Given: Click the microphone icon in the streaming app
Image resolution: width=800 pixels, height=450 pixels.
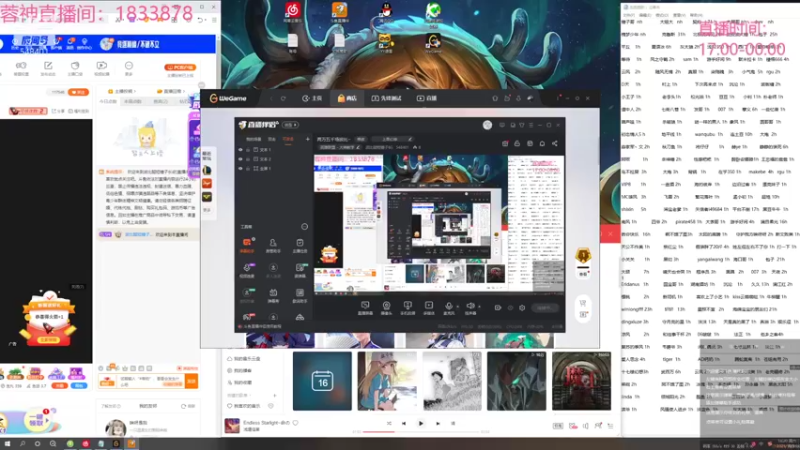Looking at the screenshot, I should [448, 306].
